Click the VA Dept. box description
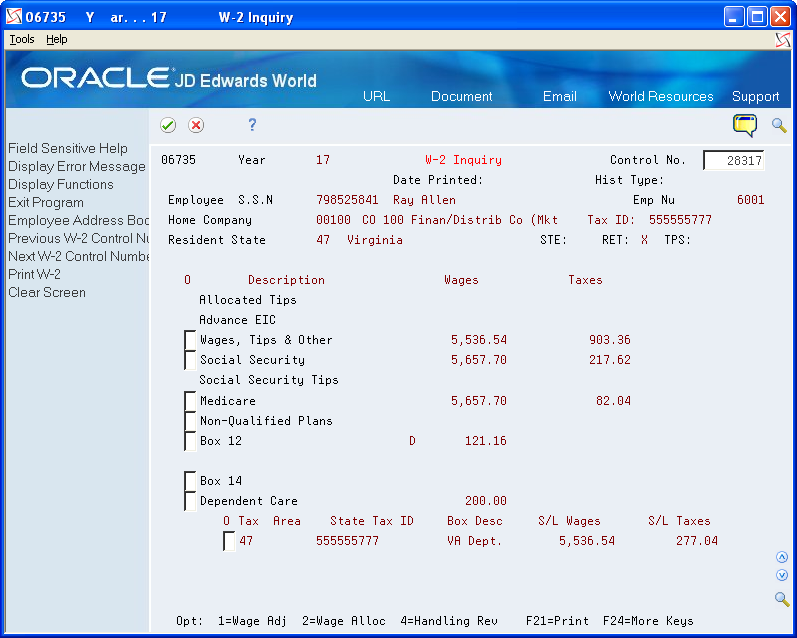The height and width of the screenshot is (638, 797). (475, 541)
